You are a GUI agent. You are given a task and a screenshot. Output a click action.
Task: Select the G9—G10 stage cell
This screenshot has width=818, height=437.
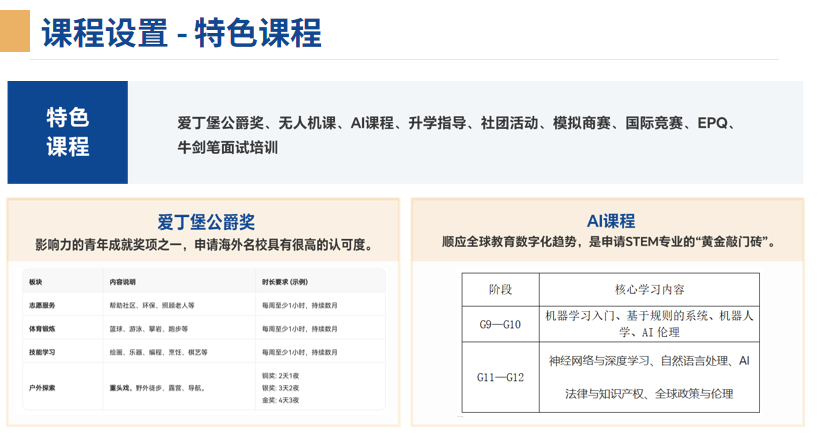point(499,323)
